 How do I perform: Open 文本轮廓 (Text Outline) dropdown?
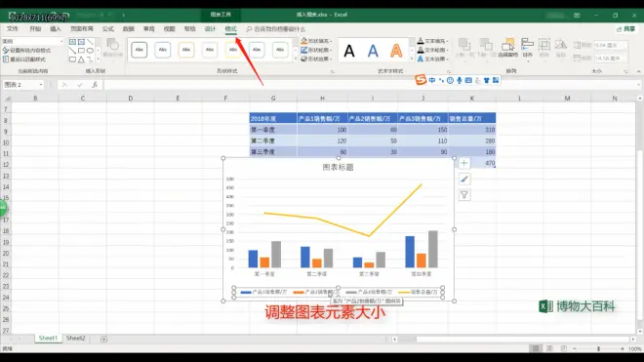click(432, 50)
